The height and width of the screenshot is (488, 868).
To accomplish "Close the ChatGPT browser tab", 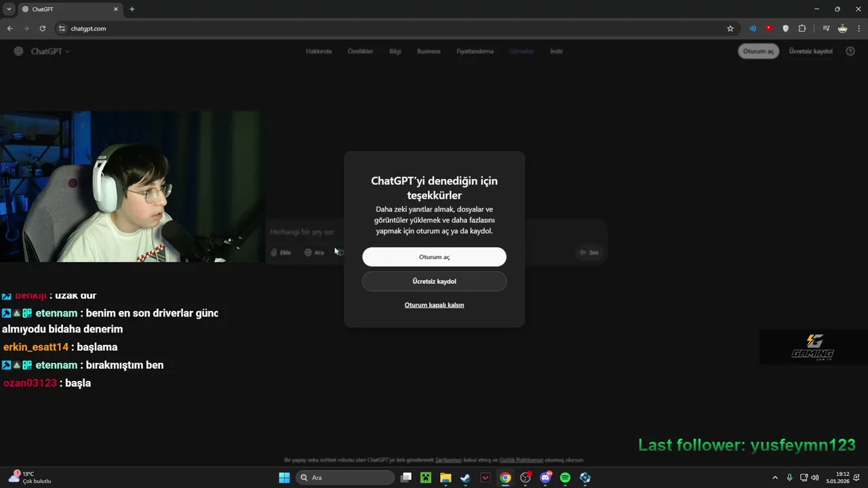I will click(x=115, y=9).
